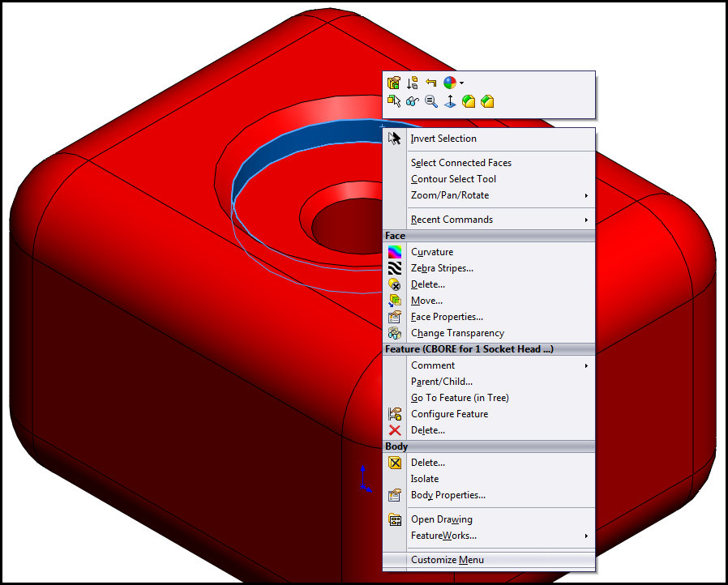Image resolution: width=728 pixels, height=585 pixels.
Task: Choose Select Connected Faces
Action: pos(489,163)
